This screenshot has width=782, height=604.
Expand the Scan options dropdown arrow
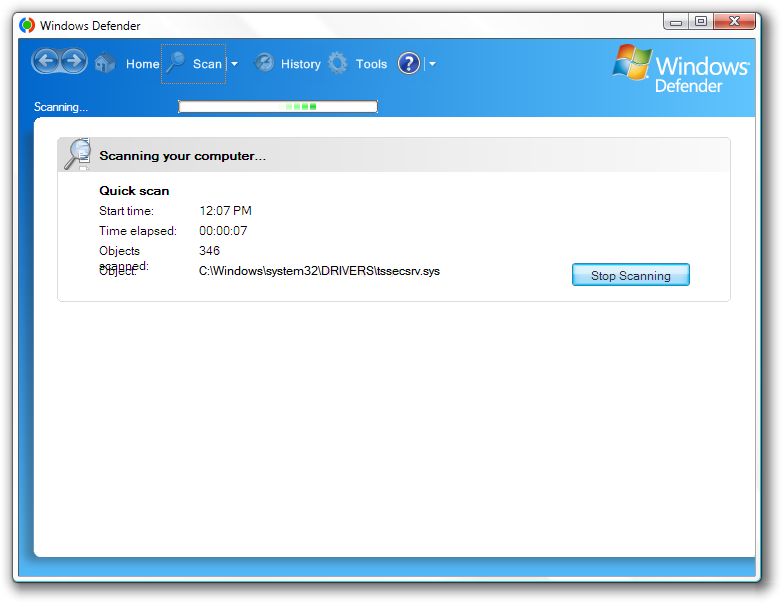(x=234, y=64)
